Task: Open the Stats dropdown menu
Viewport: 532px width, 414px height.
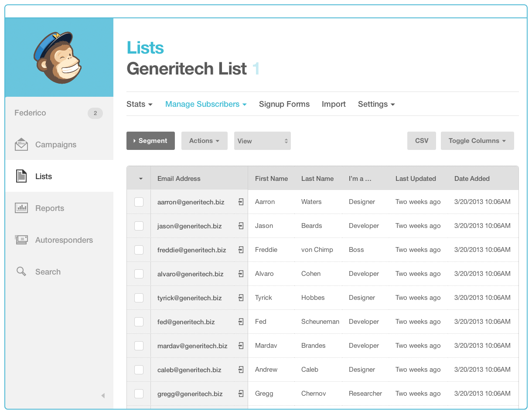Action: (140, 104)
